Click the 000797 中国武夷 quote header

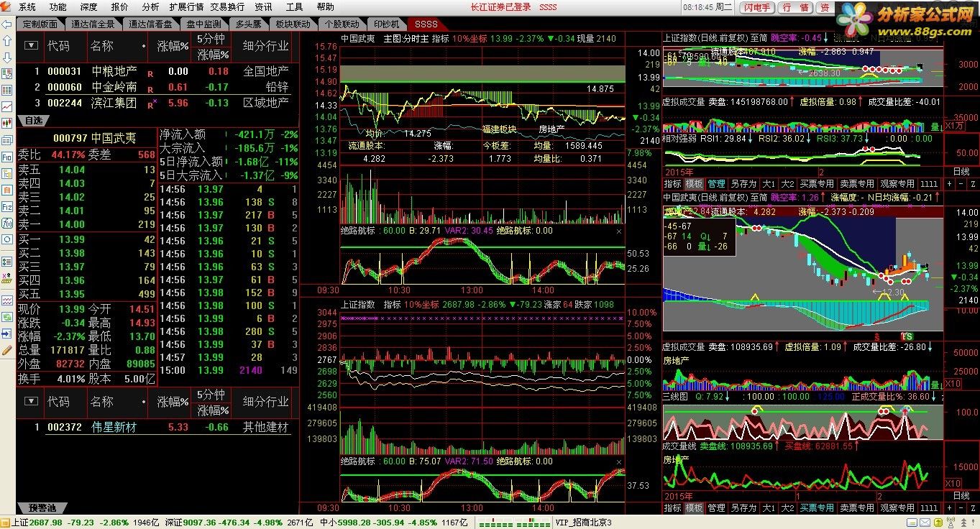pyautogui.click(x=94, y=137)
